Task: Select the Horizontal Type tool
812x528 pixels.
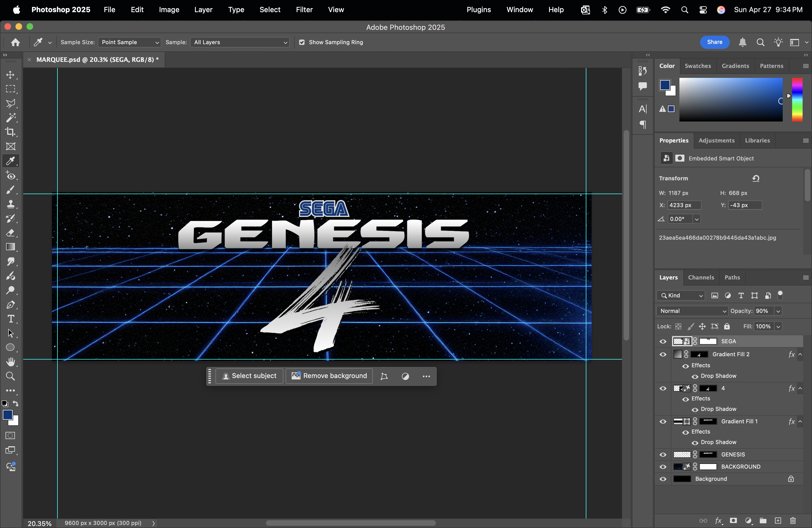Action: pyautogui.click(x=10, y=319)
